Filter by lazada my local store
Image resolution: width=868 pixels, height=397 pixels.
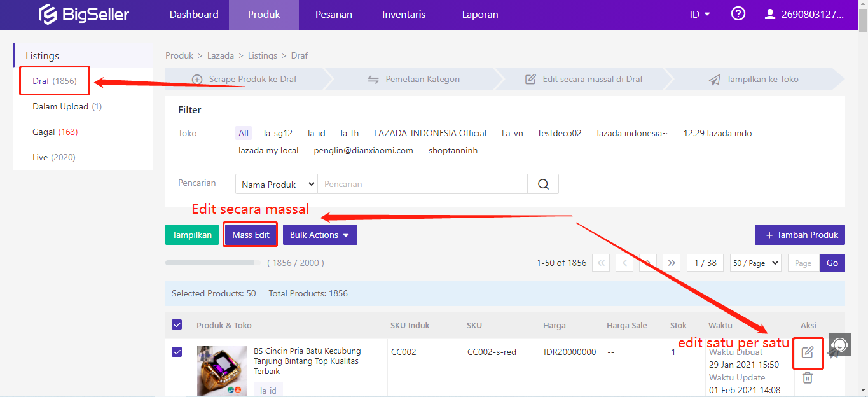pyautogui.click(x=268, y=150)
